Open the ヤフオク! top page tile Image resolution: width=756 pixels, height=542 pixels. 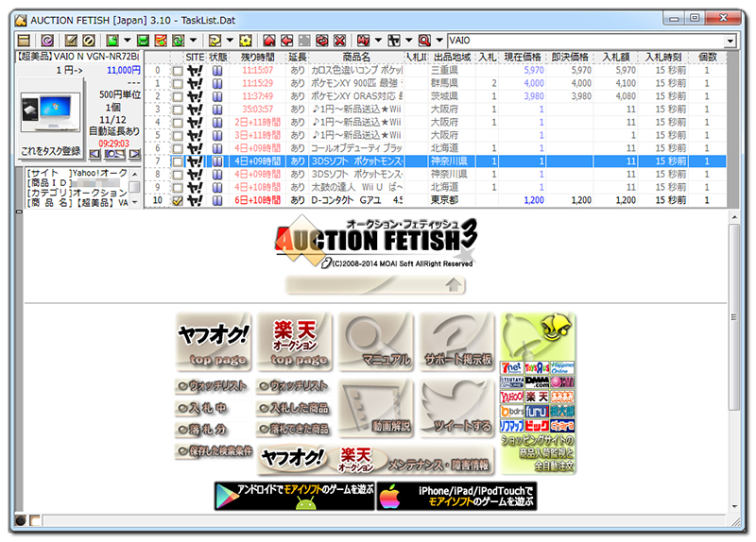pos(213,341)
